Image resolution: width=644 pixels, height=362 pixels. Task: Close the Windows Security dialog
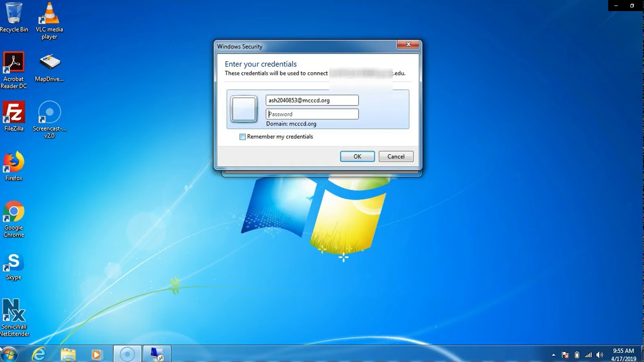tap(408, 45)
